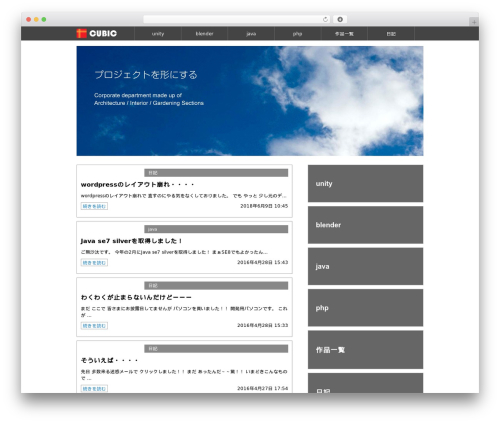Click category bar above the わくわく post
The image size is (500, 423).
pyautogui.click(x=216, y=286)
